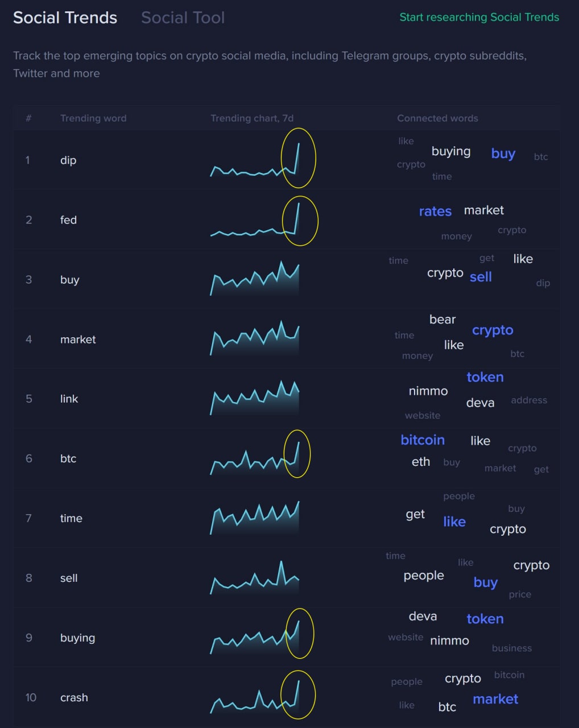Click the "Trending word" column header
This screenshot has height=728, width=579.
[93, 118]
